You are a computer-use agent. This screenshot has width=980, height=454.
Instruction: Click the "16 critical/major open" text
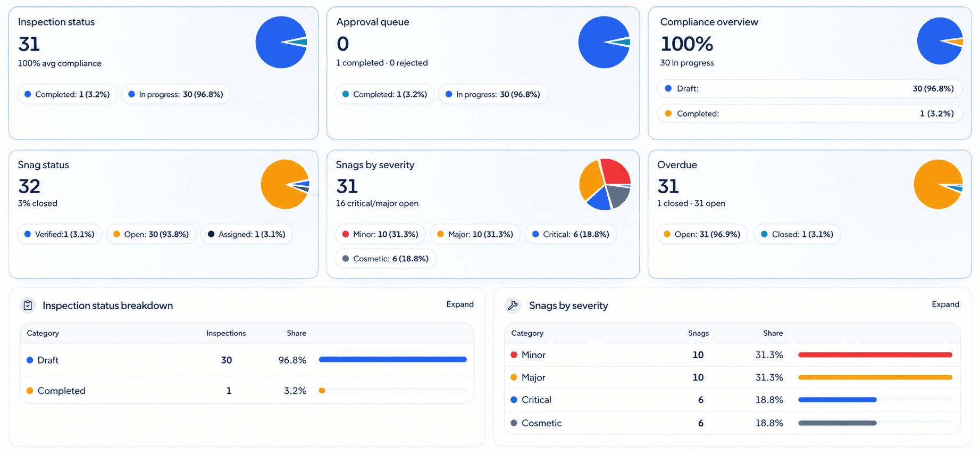(377, 203)
